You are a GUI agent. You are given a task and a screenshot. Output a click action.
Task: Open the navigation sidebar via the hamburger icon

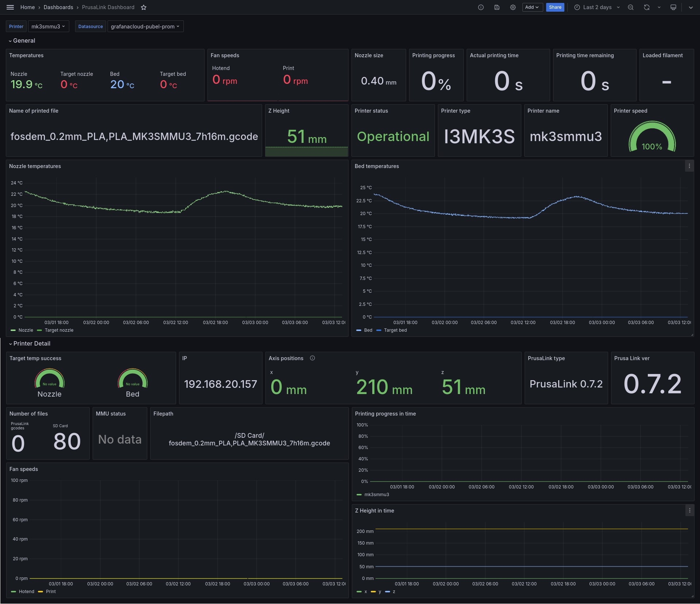click(10, 7)
